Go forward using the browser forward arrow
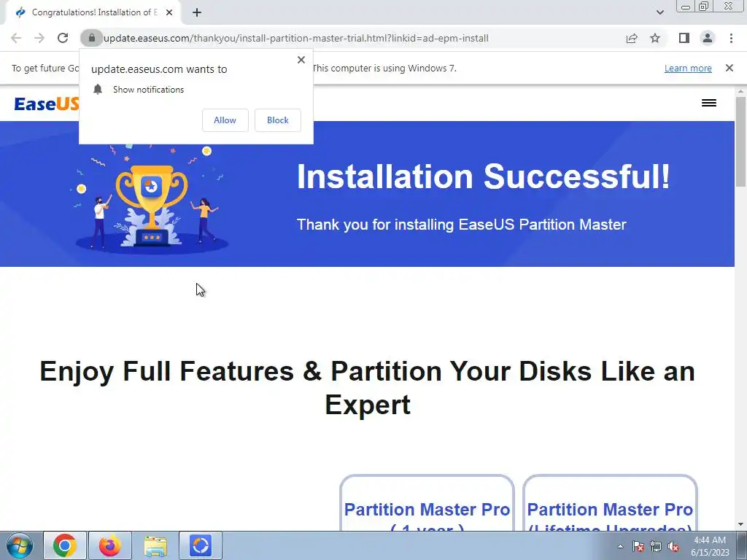Viewport: 747px width, 560px height. 39,38
